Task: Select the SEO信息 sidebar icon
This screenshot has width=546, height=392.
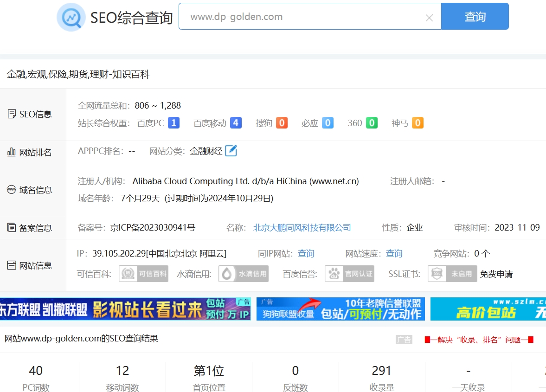Action: click(12, 114)
